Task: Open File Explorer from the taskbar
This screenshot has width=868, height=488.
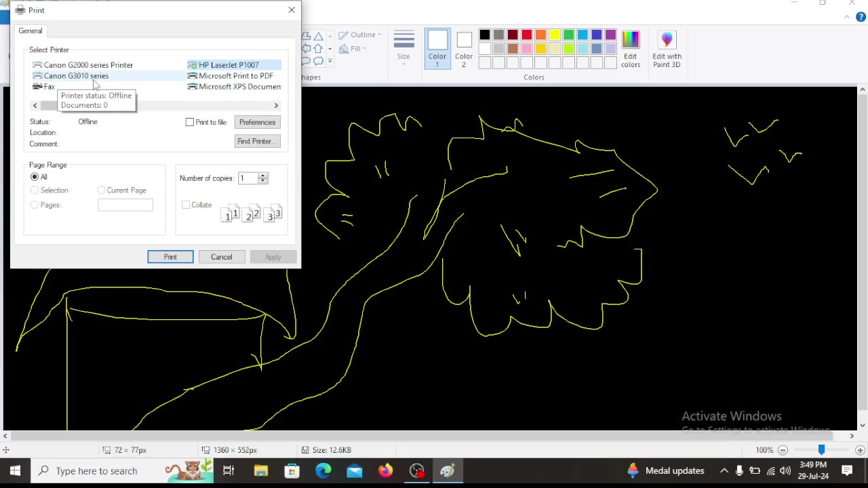Action: (261, 470)
